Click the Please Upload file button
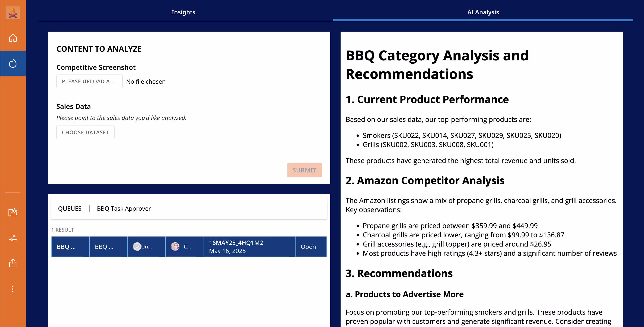 (x=89, y=81)
